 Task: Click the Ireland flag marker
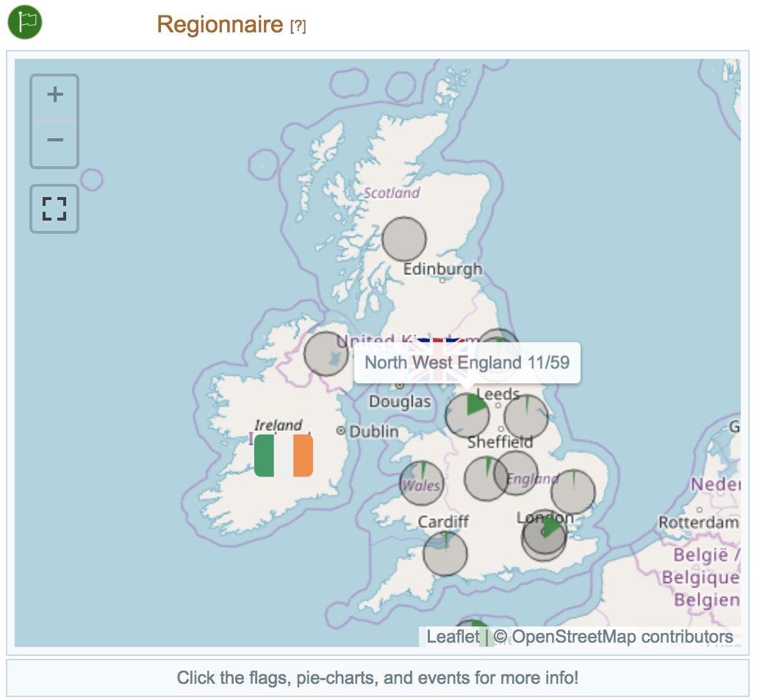point(284,455)
